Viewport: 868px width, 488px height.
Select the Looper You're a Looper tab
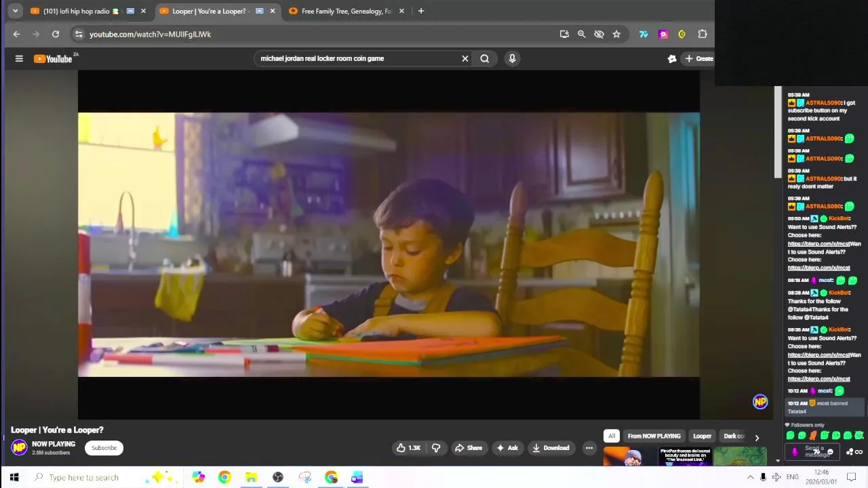210,11
